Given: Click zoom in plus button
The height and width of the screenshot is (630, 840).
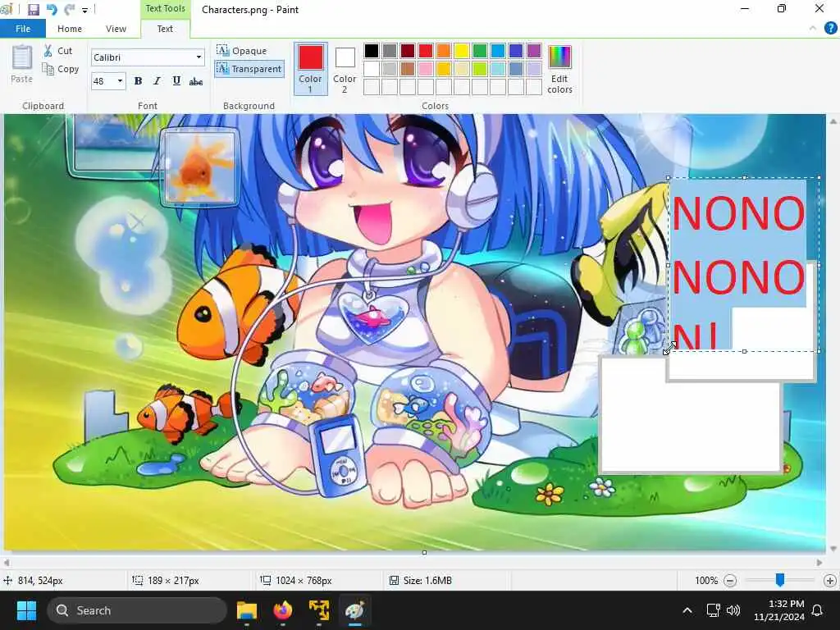Looking at the screenshot, I should [830, 580].
